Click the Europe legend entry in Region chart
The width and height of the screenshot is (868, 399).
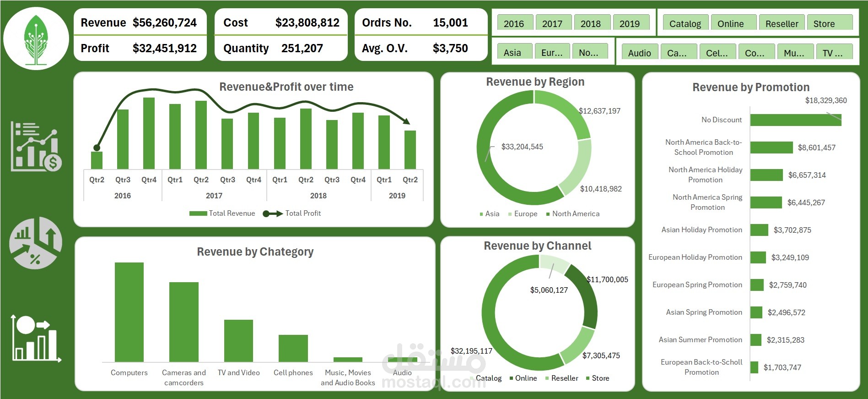523,214
